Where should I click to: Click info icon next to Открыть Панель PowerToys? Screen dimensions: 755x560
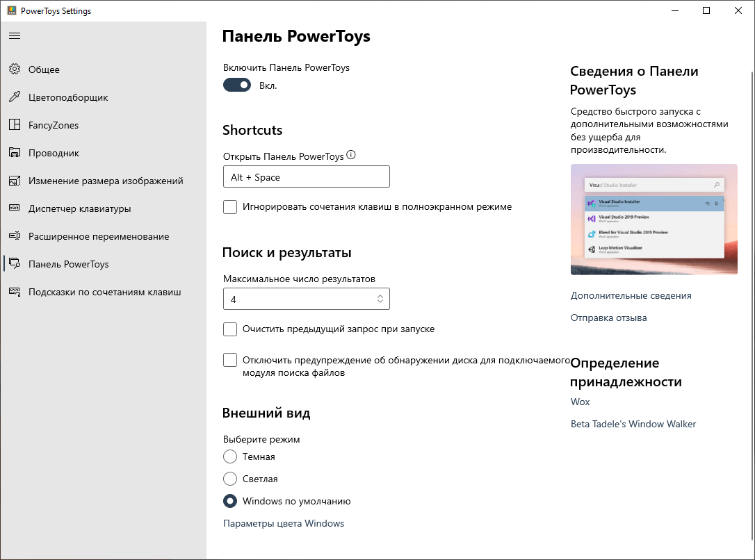click(351, 156)
